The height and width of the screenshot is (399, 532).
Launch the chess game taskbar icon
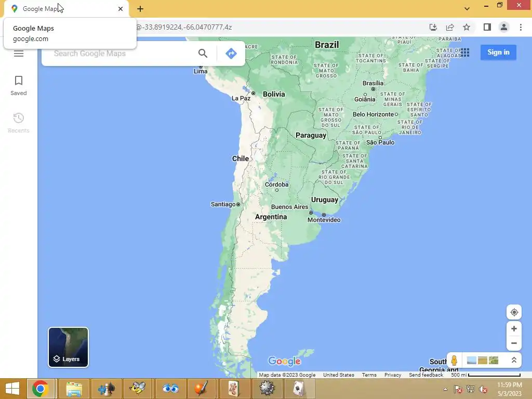coord(106,389)
